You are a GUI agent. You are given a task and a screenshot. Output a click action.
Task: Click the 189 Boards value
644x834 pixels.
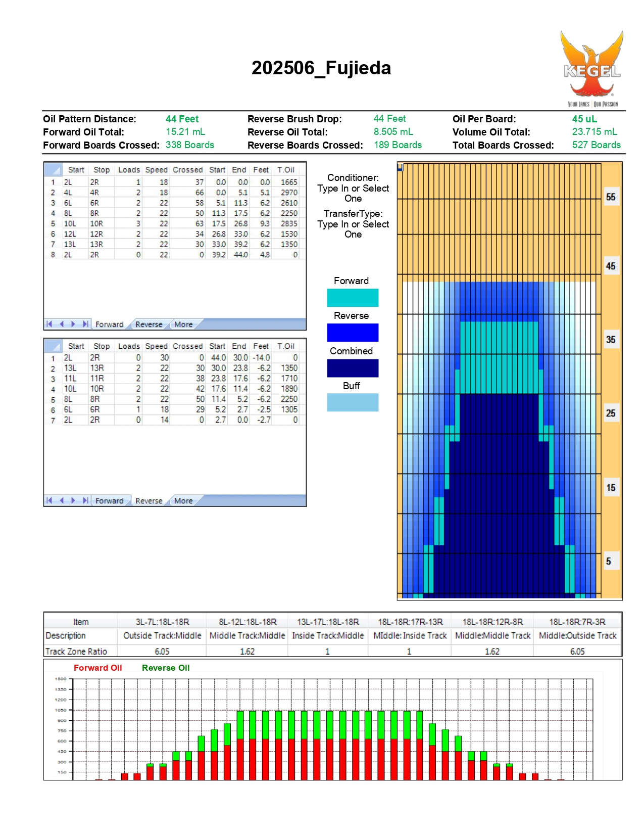point(398,145)
